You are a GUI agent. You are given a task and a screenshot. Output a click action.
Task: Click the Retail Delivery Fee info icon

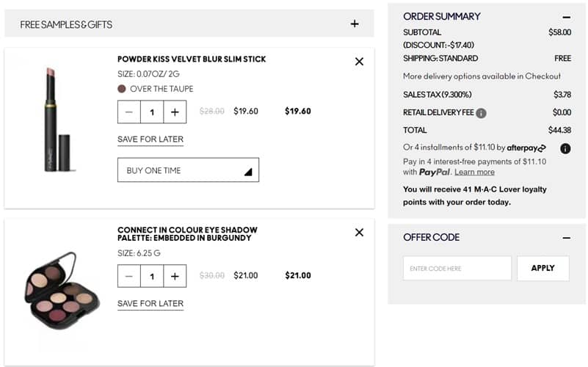(x=481, y=113)
